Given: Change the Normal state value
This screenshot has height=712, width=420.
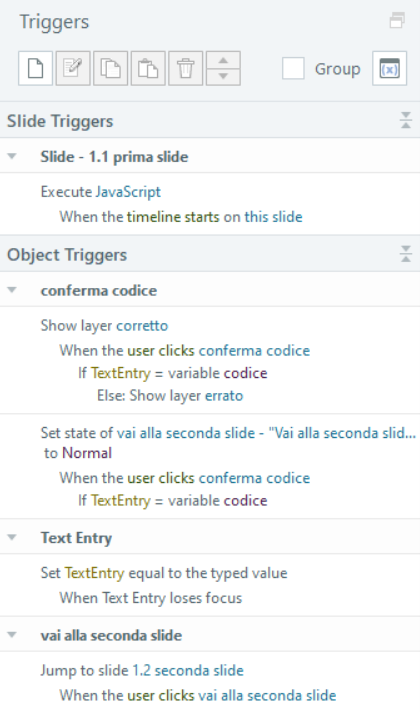Looking at the screenshot, I should 87,453.
